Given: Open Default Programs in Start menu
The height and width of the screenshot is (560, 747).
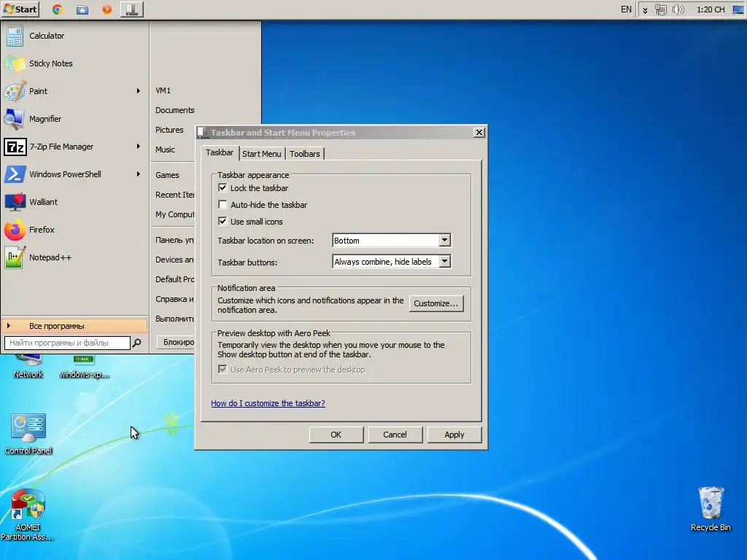Looking at the screenshot, I should pyautogui.click(x=174, y=279).
